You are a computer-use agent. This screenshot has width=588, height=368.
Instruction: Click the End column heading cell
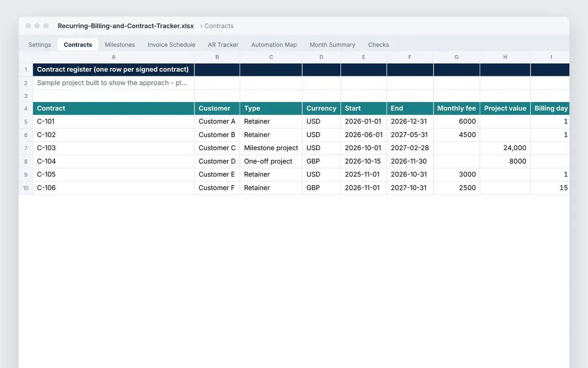coord(410,108)
